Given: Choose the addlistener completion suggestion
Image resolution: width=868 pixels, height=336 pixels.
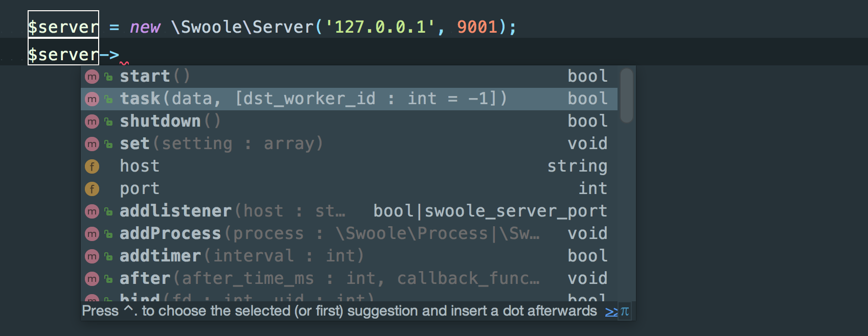Looking at the screenshot, I should pyautogui.click(x=349, y=211).
